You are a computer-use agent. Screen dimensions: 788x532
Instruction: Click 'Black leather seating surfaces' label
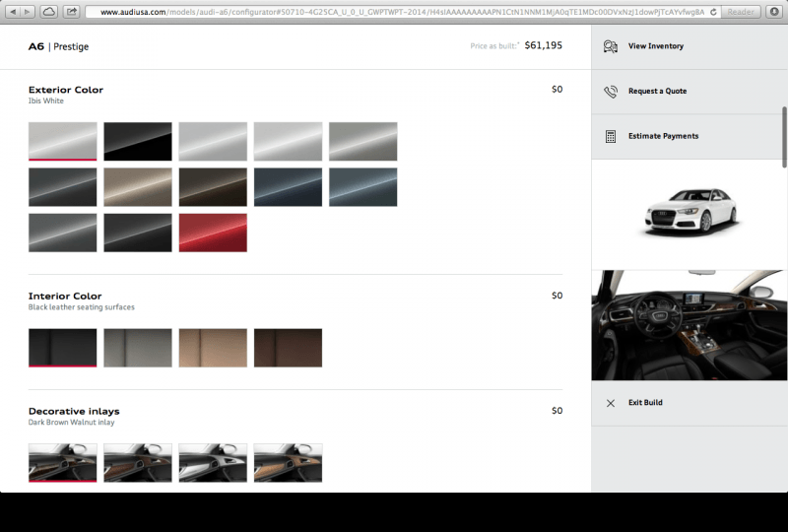(x=82, y=306)
